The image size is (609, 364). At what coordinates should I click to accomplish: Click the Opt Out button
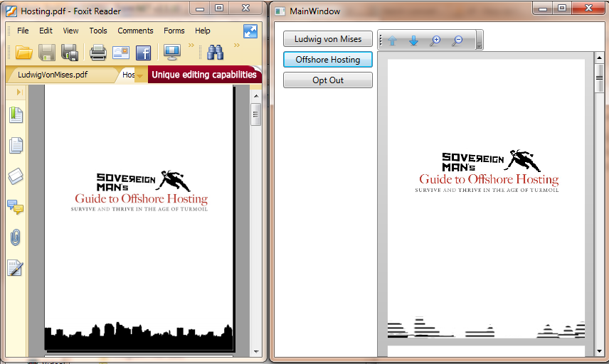[328, 80]
